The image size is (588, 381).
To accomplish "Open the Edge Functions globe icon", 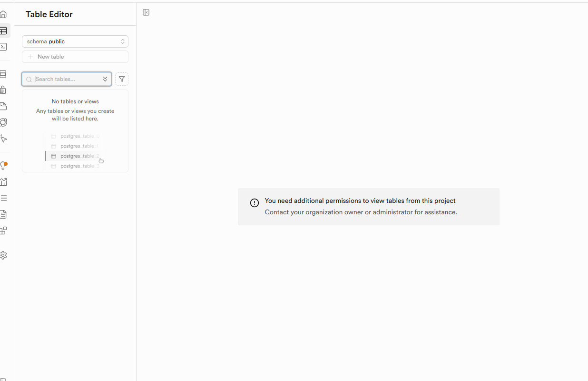I will [x=3, y=122].
